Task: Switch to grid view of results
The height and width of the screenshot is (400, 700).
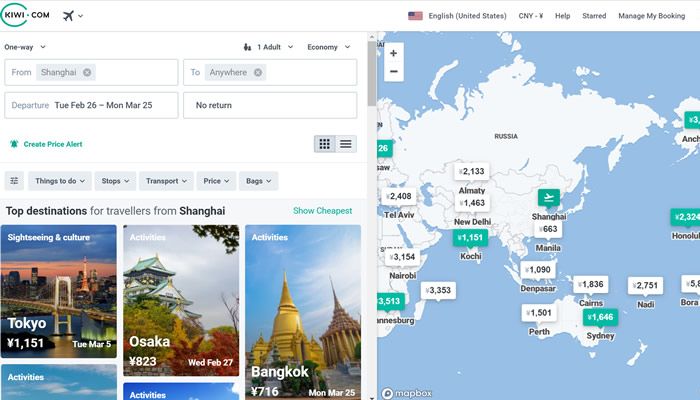Action: pyautogui.click(x=324, y=144)
